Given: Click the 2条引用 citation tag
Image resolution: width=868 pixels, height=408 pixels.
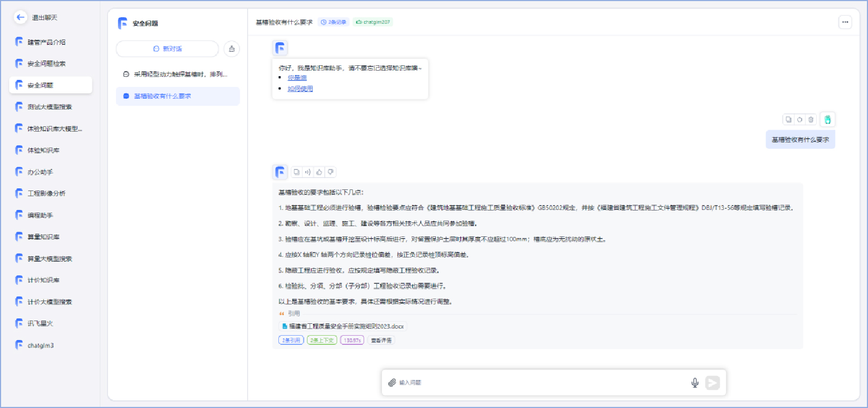Looking at the screenshot, I should [291, 340].
